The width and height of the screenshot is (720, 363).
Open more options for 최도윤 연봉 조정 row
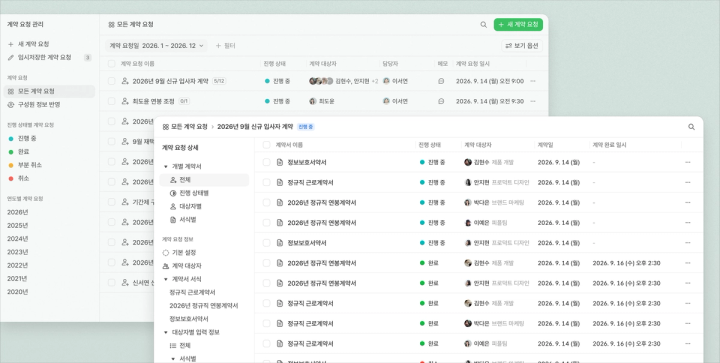click(x=533, y=101)
